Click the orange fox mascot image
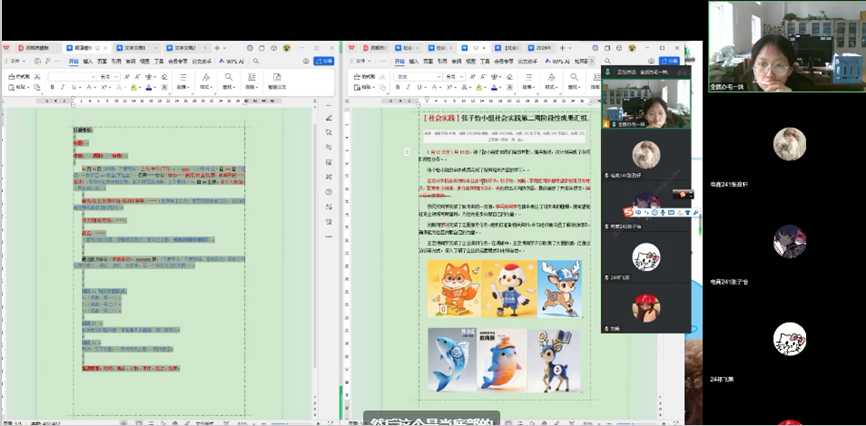 click(452, 287)
